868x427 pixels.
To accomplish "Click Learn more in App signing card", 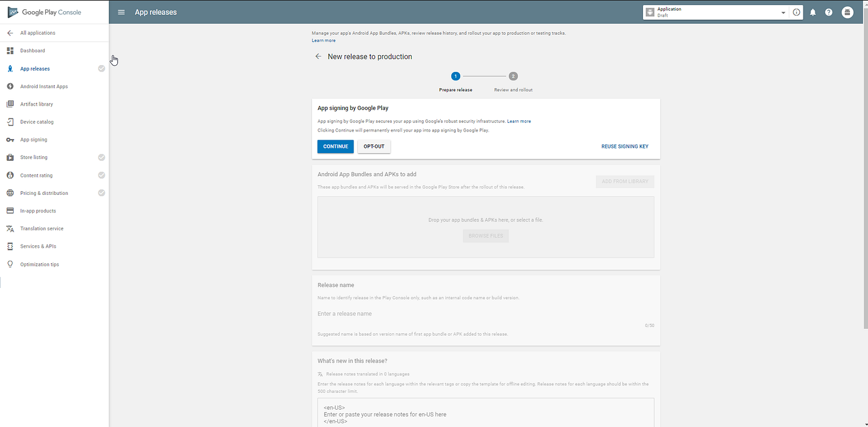I will coord(519,121).
